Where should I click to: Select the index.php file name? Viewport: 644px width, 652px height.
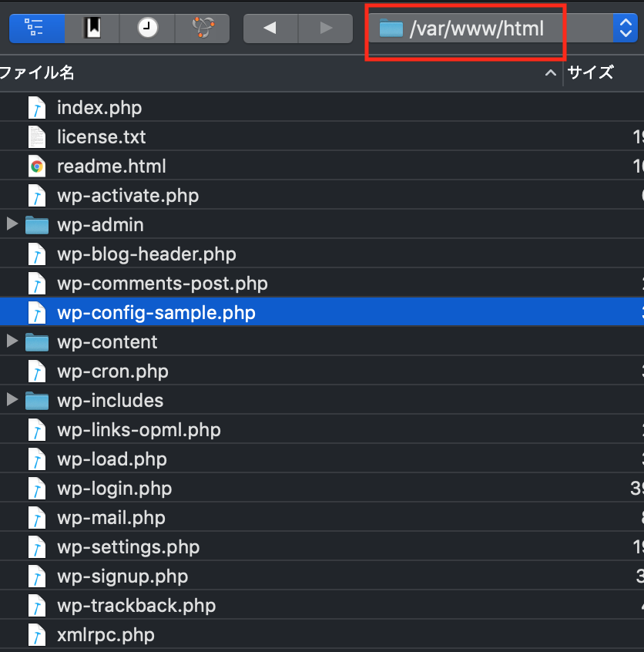(x=99, y=108)
